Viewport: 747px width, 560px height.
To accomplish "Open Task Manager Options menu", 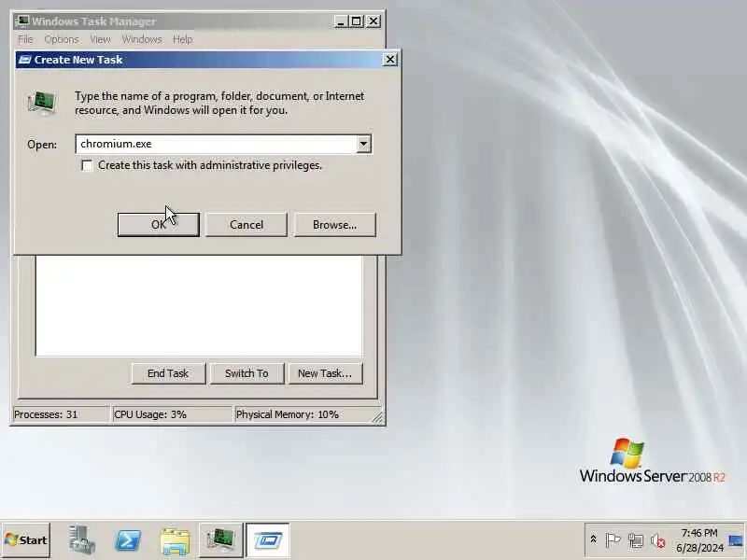I will [x=62, y=39].
